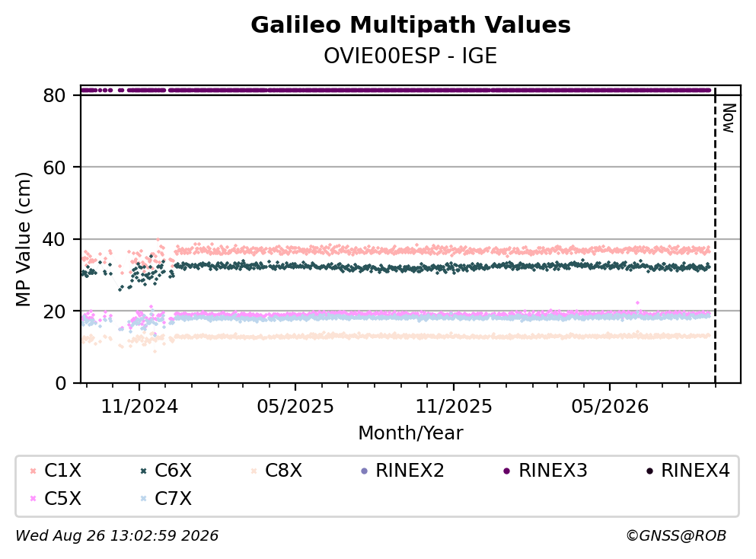Click the RINEX3 legend label
756x559 pixels.
pos(553,470)
